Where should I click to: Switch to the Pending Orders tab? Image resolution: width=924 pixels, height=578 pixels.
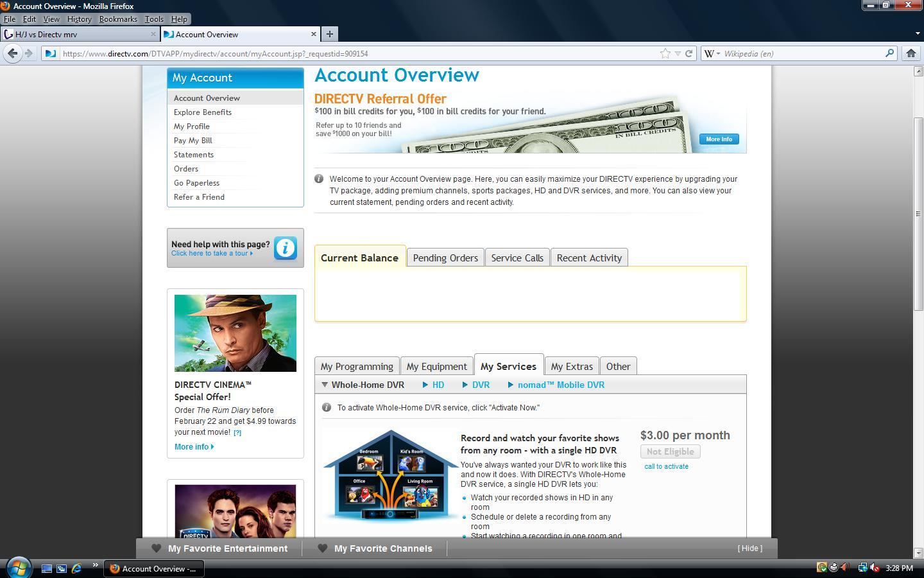click(x=445, y=258)
